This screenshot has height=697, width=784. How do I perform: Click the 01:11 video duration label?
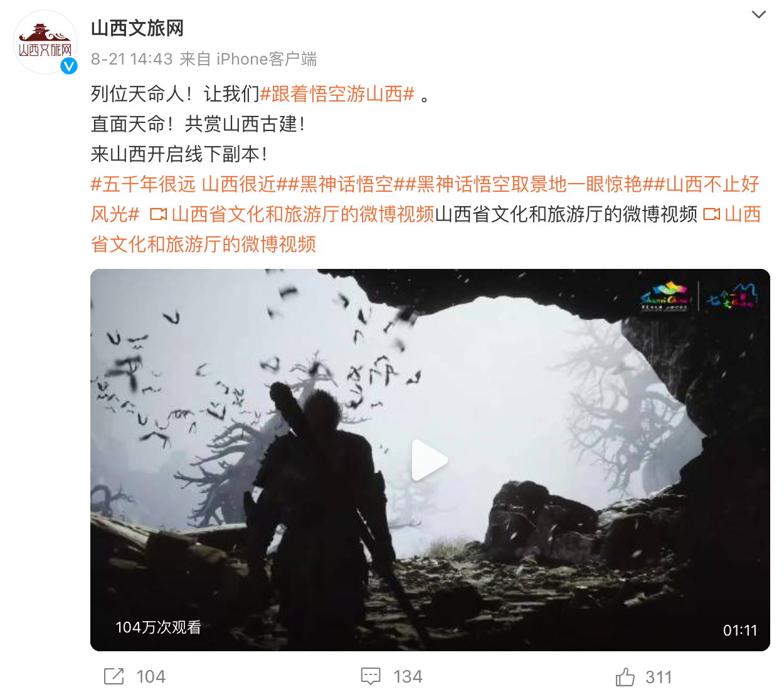(740, 630)
